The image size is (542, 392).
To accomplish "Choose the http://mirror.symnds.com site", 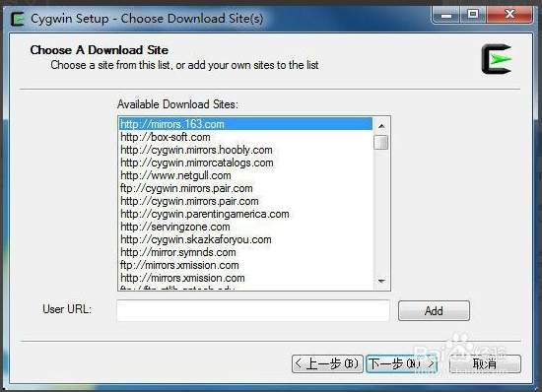I will pyautogui.click(x=245, y=252).
